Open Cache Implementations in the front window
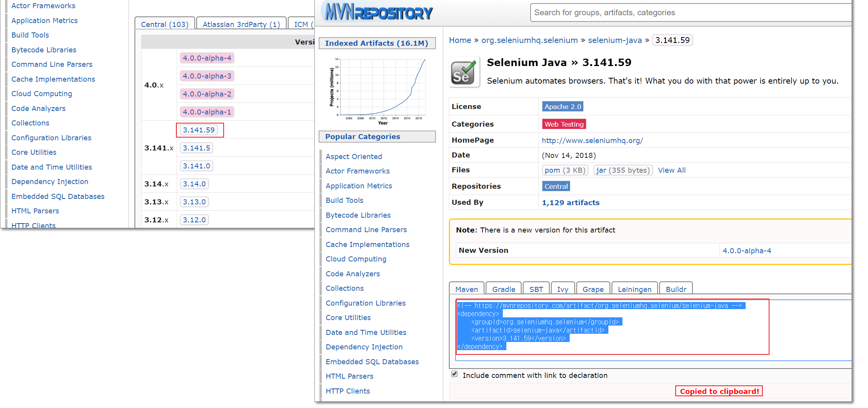 (368, 244)
